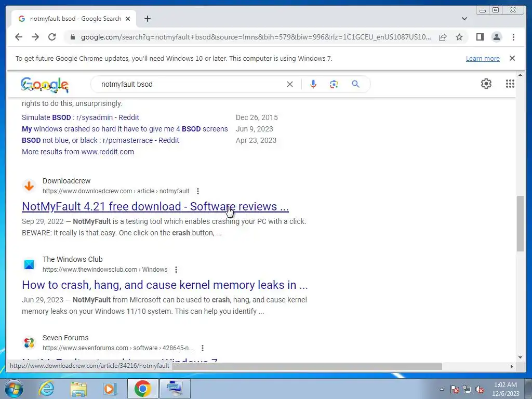Open the Learn more link
Screen dimensions: 532x399
tap(483, 58)
